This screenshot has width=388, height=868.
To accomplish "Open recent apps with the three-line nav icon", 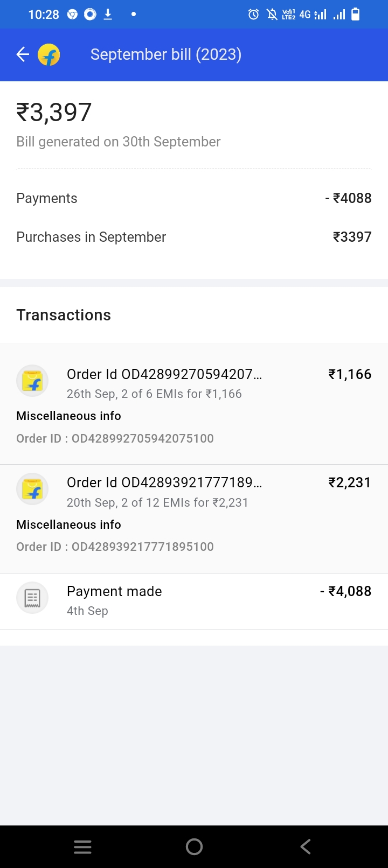I will pos(82,846).
